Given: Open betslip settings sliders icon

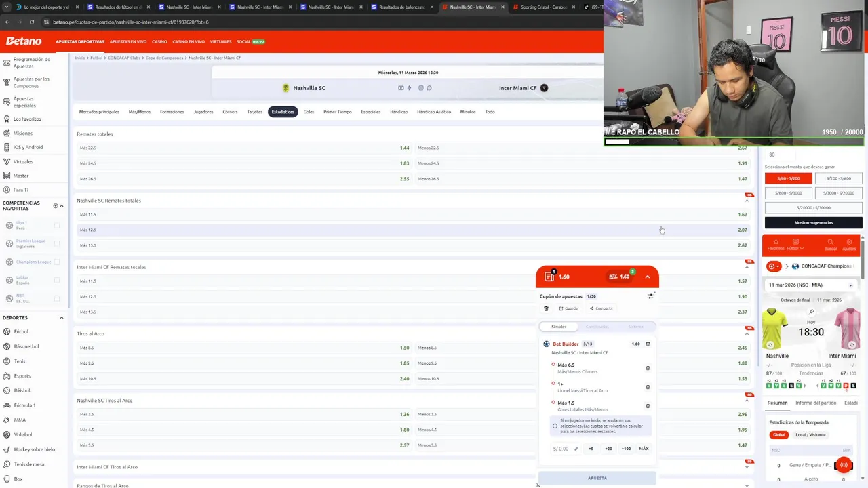Looking at the screenshot, I should (x=650, y=296).
